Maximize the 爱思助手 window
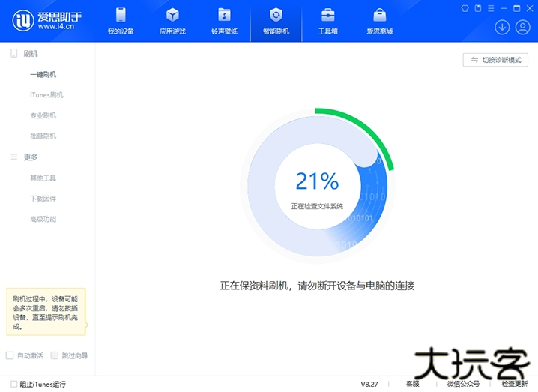The width and height of the screenshot is (538, 392). 516,8
